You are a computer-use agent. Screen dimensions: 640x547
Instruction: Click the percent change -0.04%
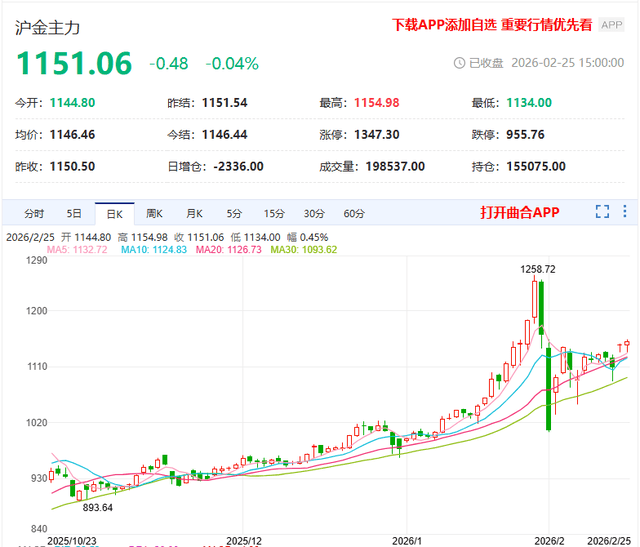pyautogui.click(x=232, y=64)
